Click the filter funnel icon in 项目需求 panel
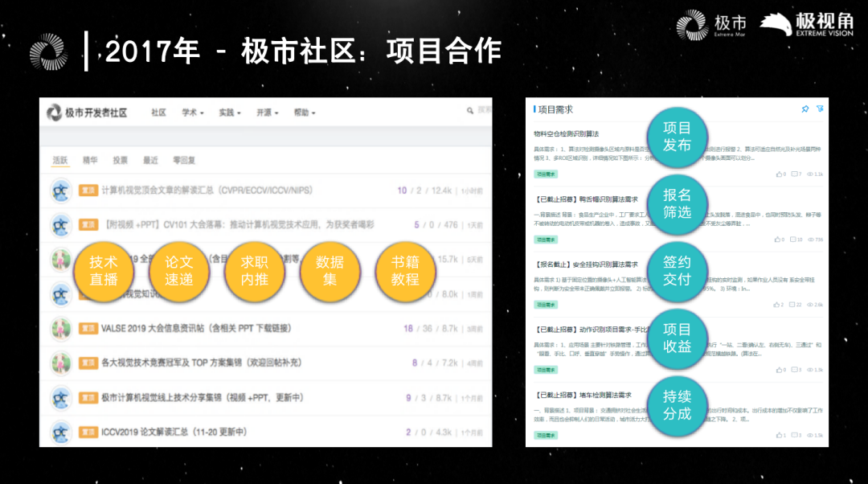Image resolution: width=868 pixels, height=484 pixels. tap(820, 109)
